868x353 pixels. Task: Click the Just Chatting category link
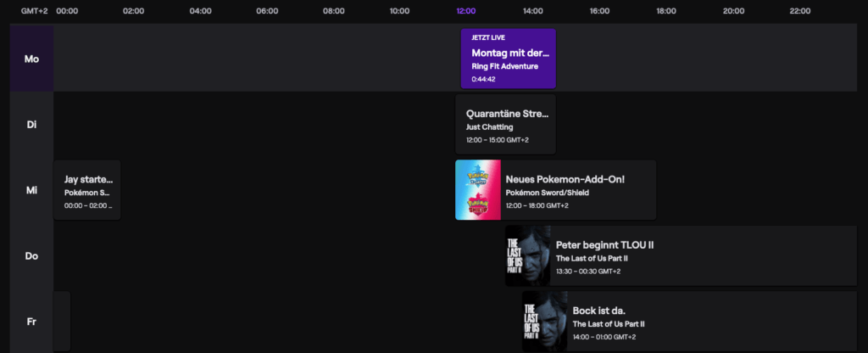489,127
